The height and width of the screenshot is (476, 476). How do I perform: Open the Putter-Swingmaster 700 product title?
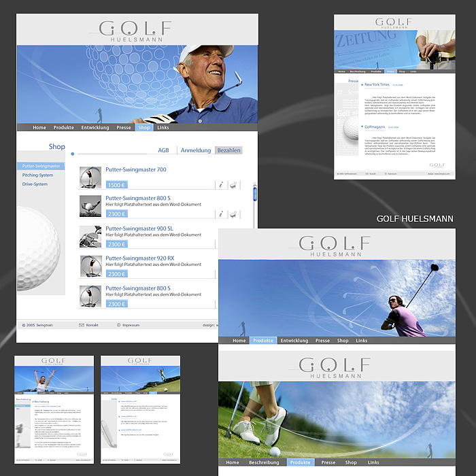pos(136,169)
